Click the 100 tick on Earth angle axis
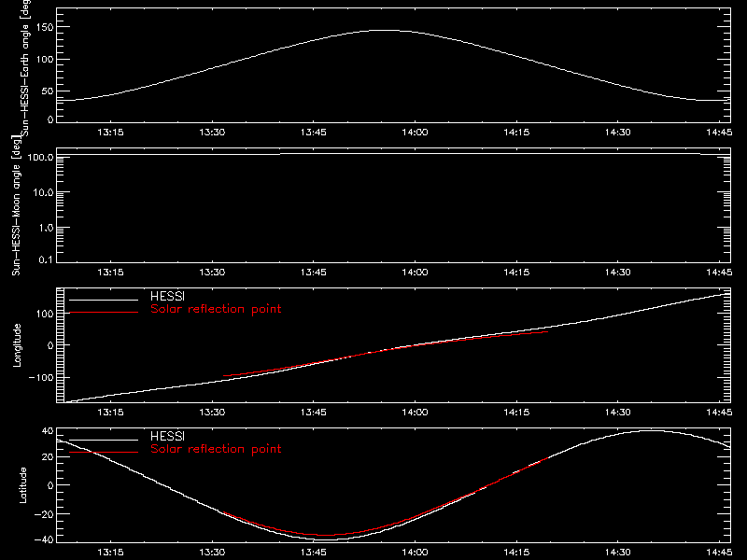Viewport: 747px width, 560px height. coord(45,60)
